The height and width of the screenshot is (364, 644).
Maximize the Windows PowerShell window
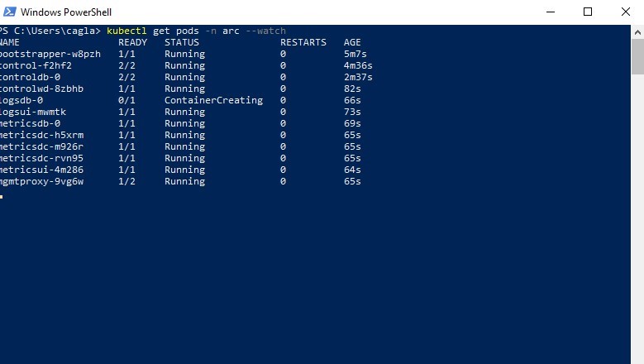coord(588,12)
